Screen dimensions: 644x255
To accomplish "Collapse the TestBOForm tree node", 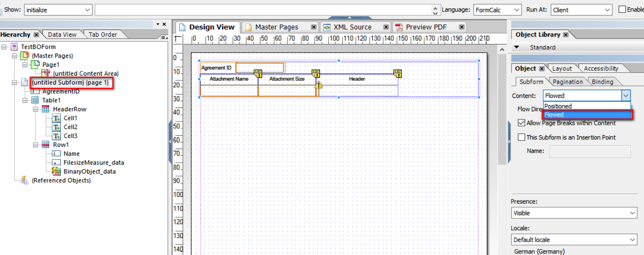I will tap(4, 47).
